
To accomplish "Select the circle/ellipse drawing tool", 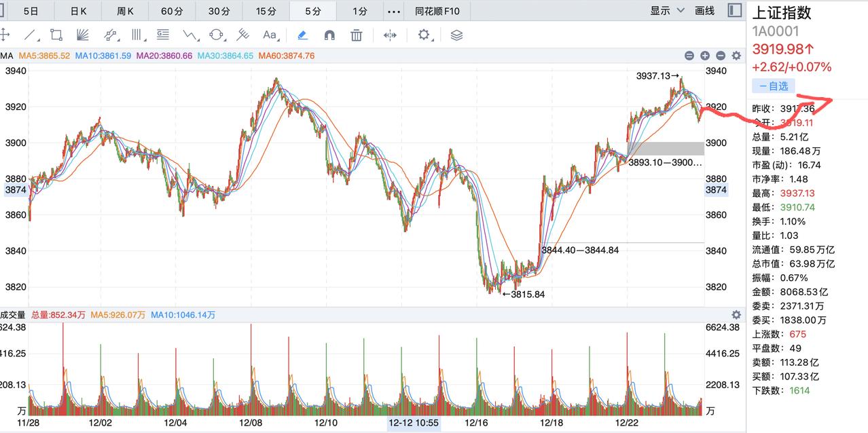I will click(x=217, y=35).
